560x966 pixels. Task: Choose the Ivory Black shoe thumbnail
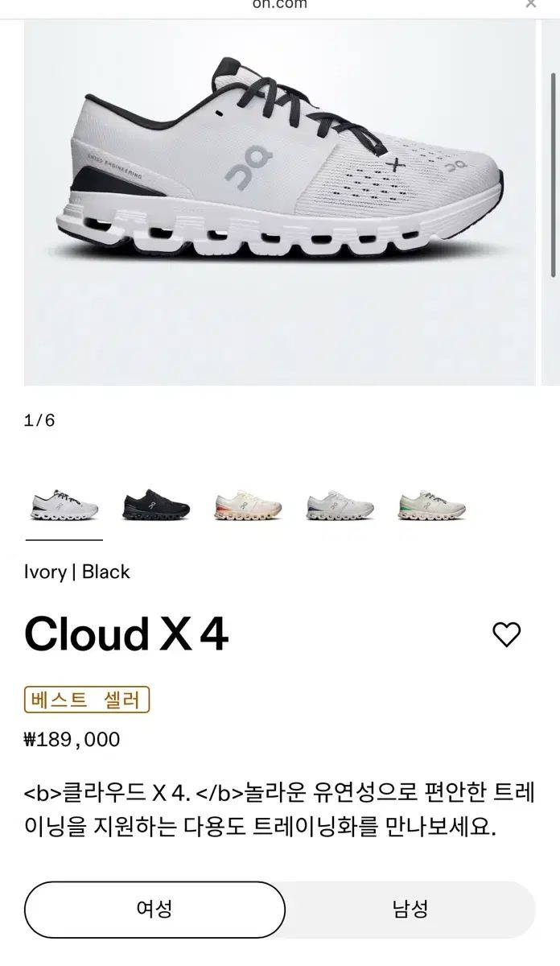click(64, 506)
